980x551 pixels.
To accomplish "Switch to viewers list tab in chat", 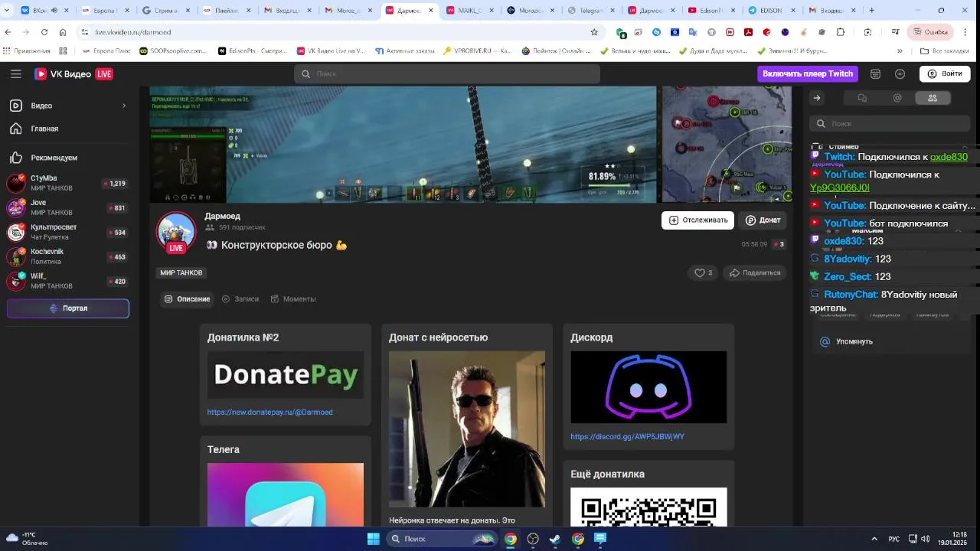I will click(933, 98).
